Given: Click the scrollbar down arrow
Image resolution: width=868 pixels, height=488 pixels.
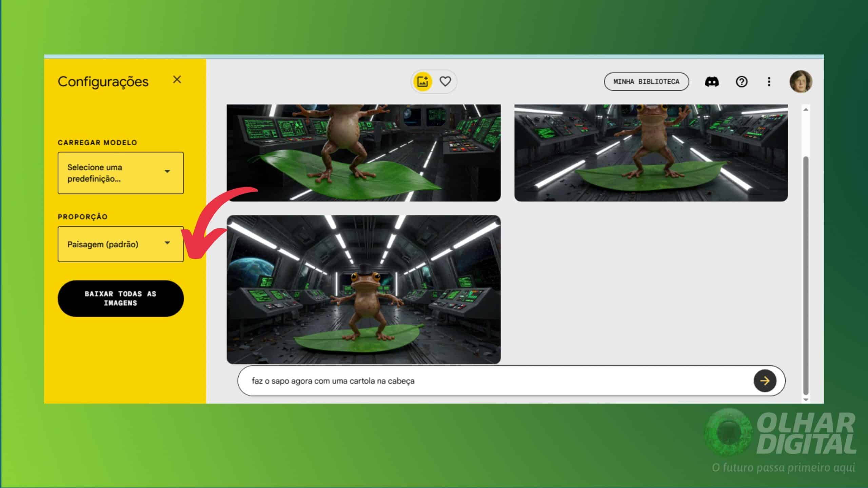Looking at the screenshot, I should point(806,400).
